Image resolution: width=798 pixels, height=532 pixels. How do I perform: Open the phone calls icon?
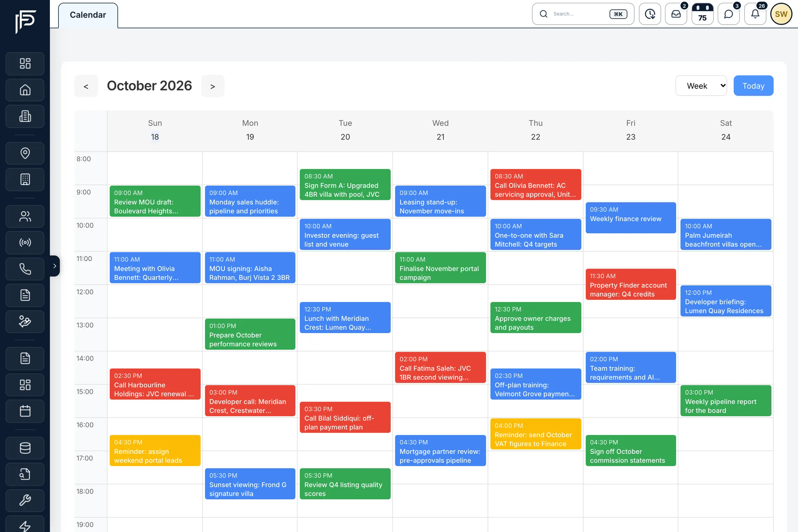click(25, 269)
